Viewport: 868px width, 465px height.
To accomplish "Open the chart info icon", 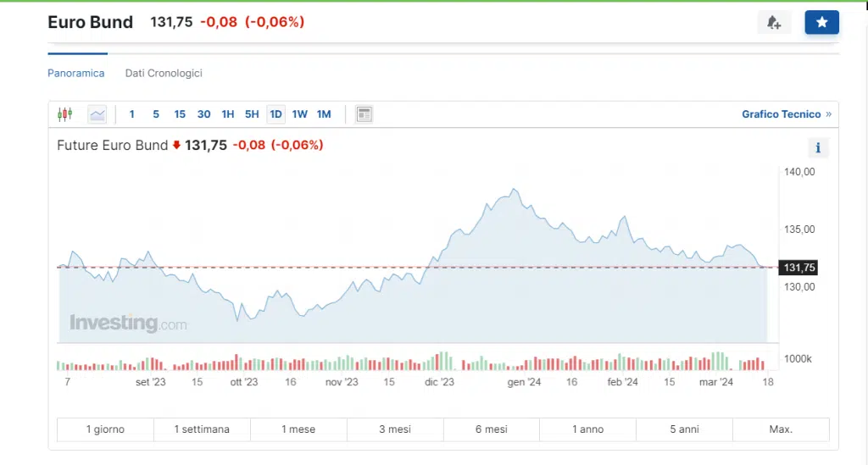I will (x=818, y=148).
